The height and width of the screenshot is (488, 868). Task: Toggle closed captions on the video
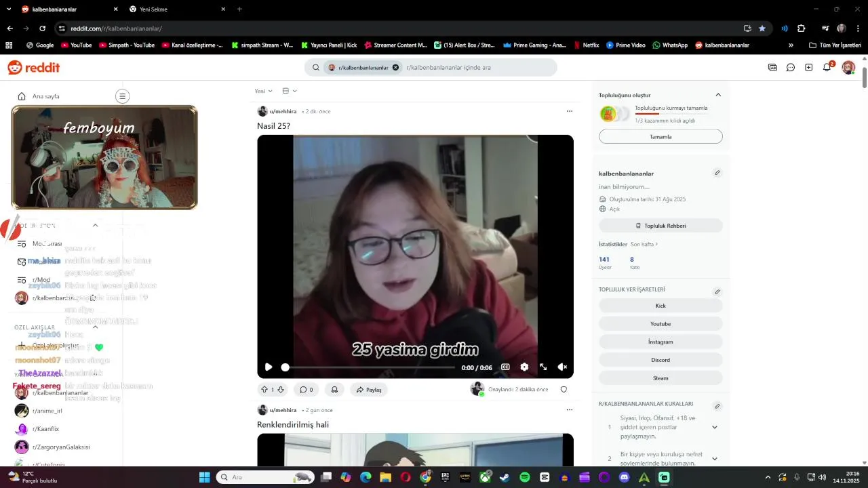tap(505, 367)
